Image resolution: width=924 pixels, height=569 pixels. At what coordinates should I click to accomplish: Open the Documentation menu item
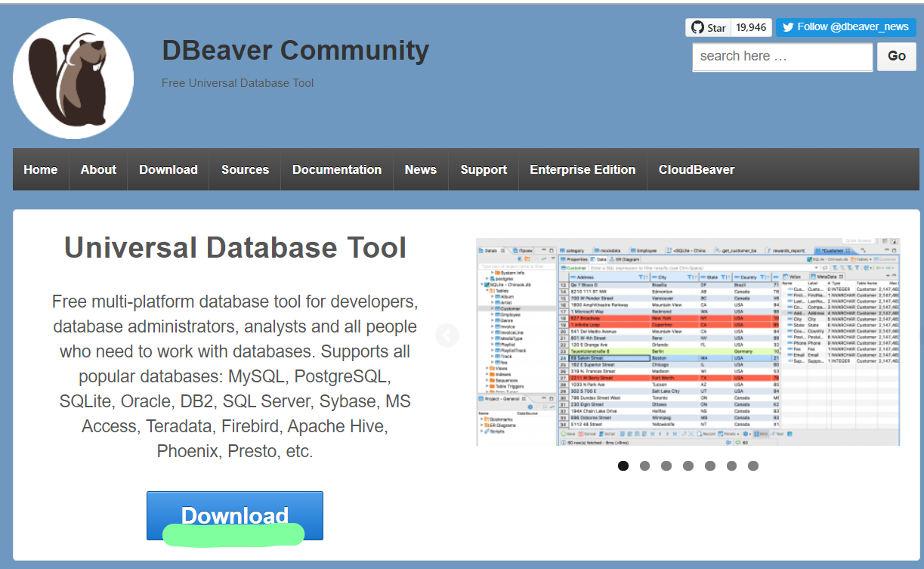(x=337, y=169)
